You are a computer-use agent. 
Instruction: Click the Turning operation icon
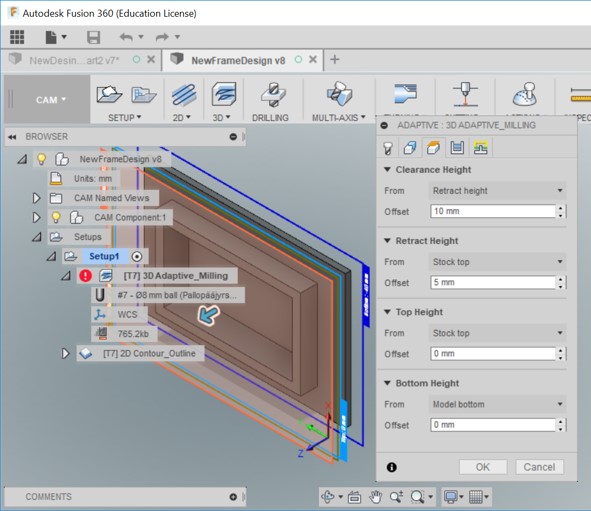(405, 93)
